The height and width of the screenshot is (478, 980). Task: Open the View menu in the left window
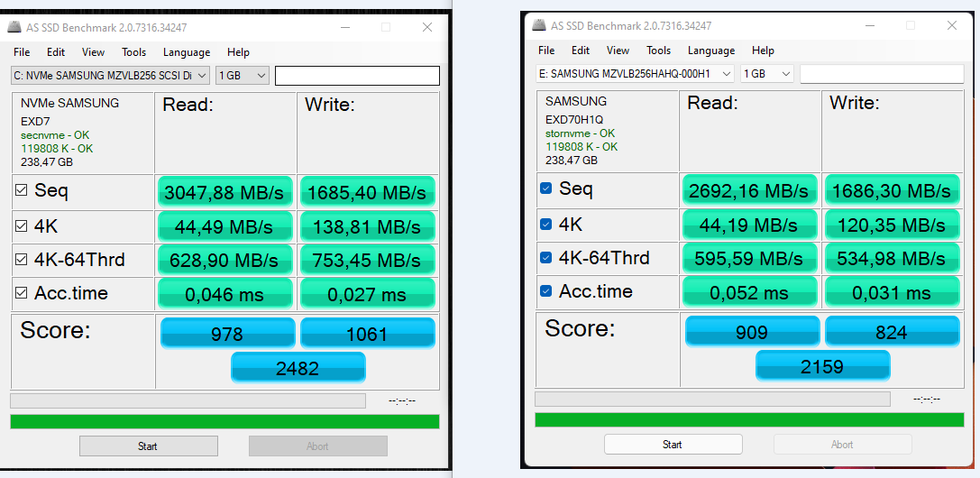click(93, 52)
